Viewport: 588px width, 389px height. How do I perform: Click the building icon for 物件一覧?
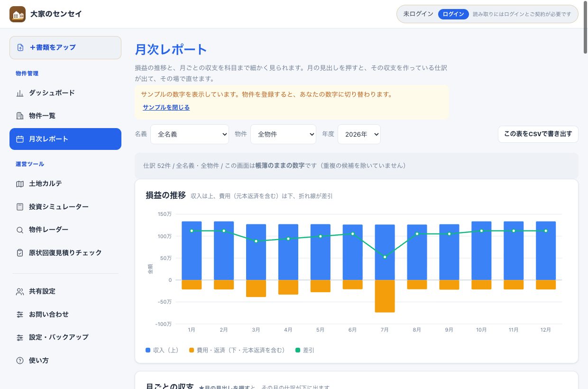click(20, 116)
